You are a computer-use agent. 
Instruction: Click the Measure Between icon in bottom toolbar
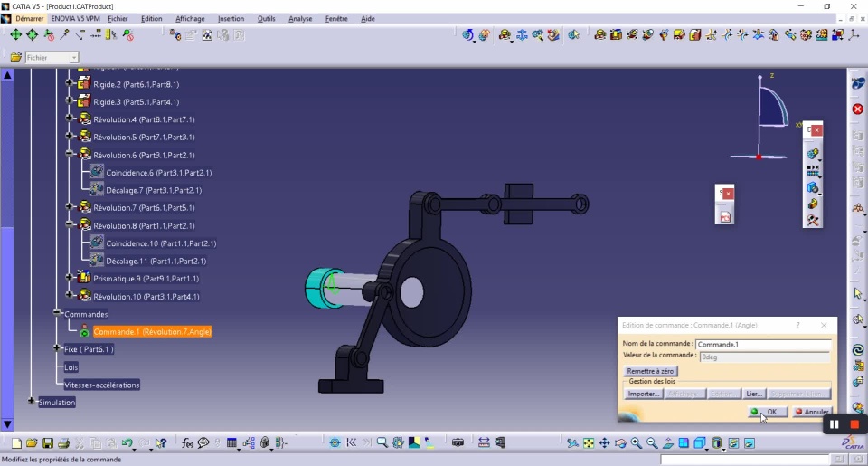484,442
